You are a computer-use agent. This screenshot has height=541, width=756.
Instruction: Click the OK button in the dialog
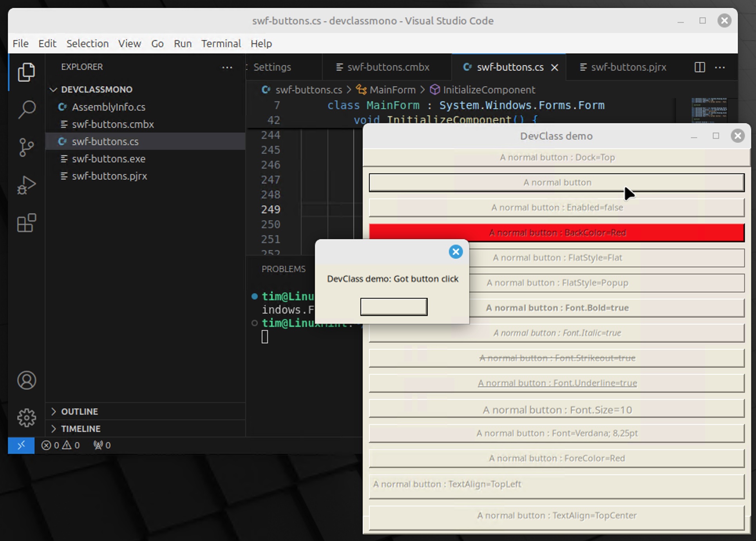(x=394, y=307)
